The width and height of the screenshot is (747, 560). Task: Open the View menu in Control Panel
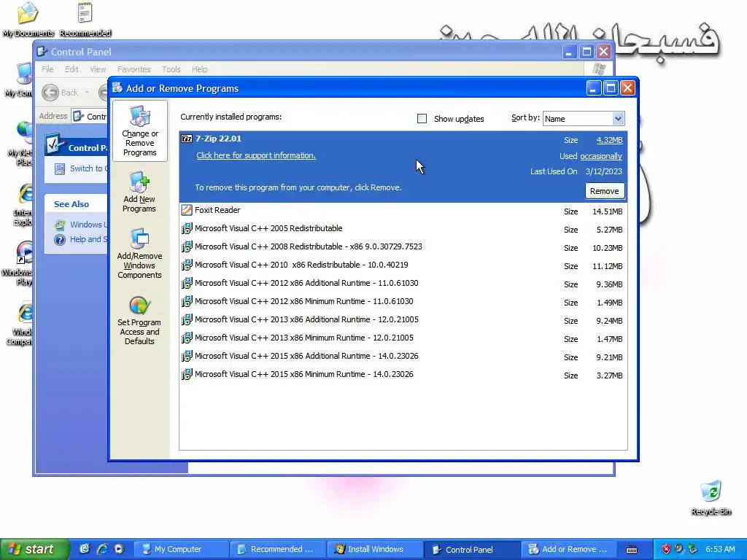[x=98, y=69]
